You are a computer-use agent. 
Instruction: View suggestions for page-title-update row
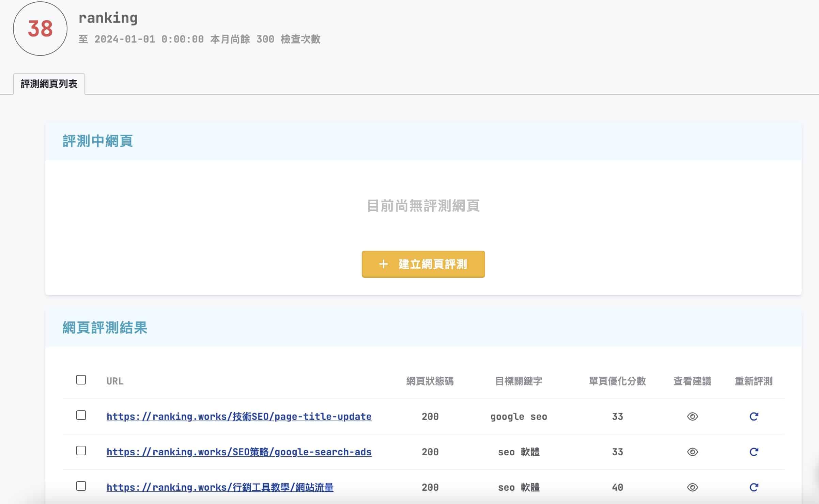(692, 416)
